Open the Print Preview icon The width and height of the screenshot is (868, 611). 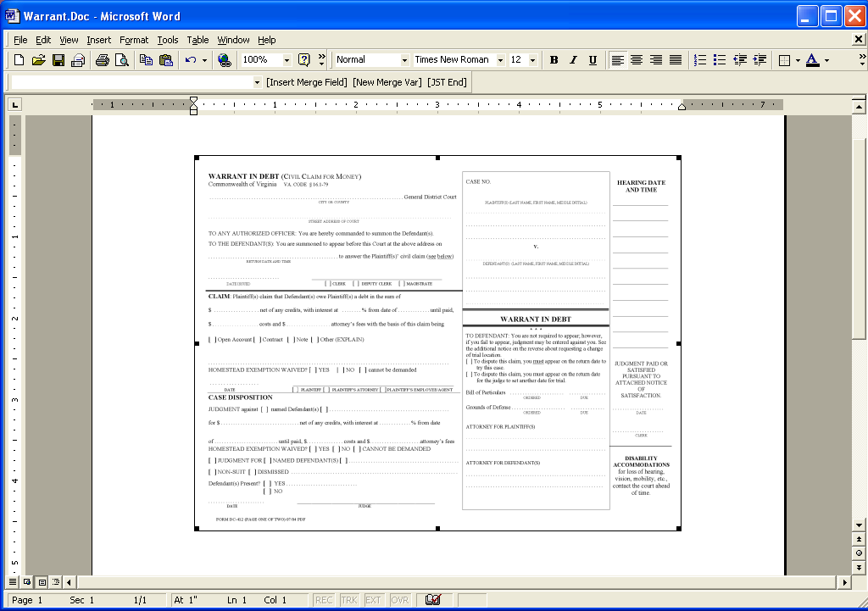coord(122,60)
